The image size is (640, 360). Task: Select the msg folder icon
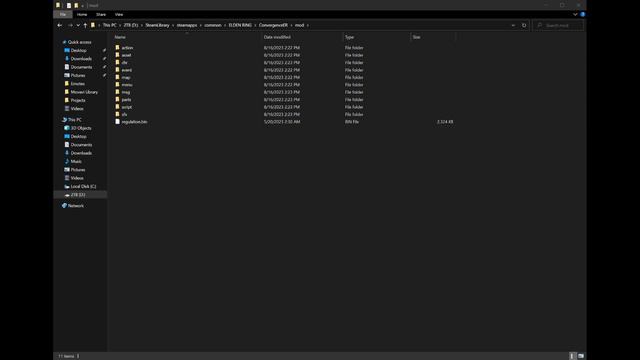(118, 92)
